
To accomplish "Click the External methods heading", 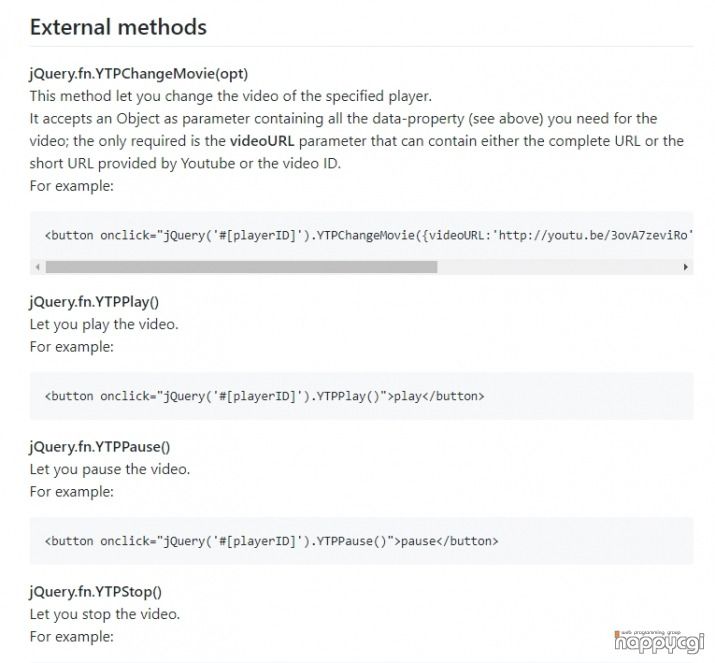I will pos(118,27).
